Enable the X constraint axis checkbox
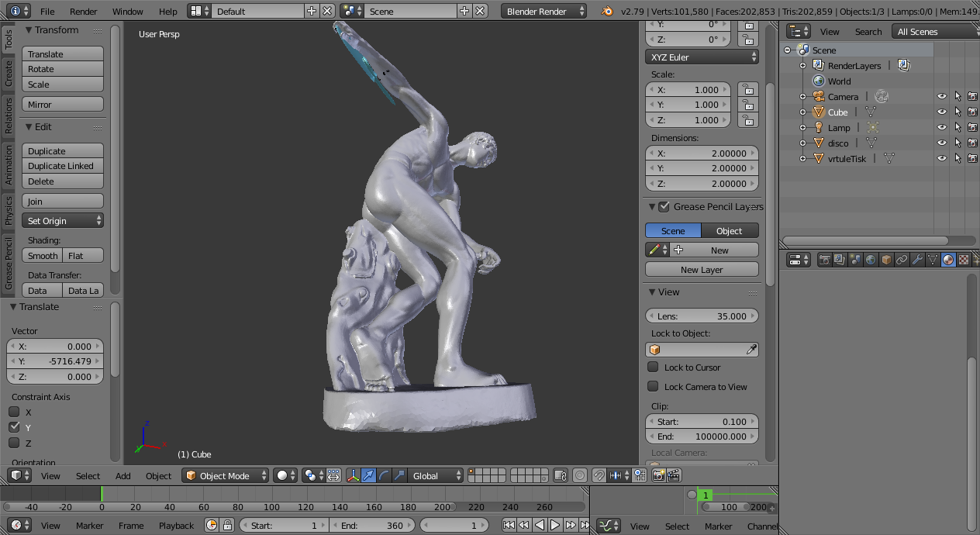The height and width of the screenshot is (535, 980). (x=14, y=412)
